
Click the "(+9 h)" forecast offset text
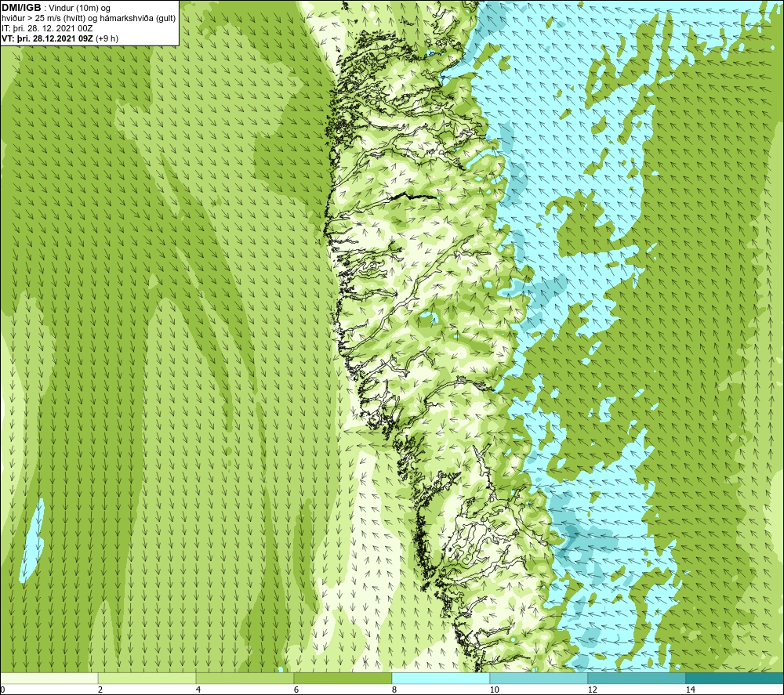click(107, 38)
